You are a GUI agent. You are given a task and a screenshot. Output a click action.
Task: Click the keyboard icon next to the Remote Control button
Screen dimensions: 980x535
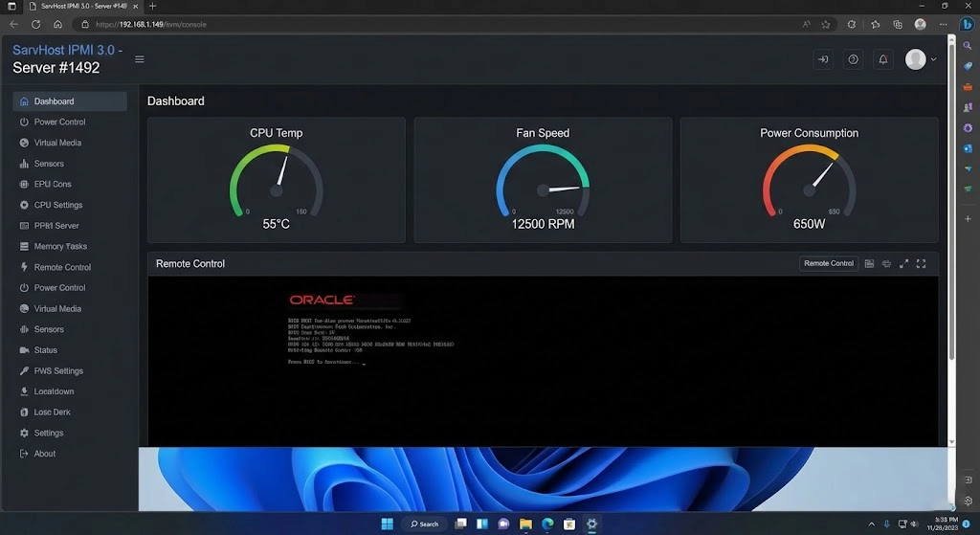869,264
